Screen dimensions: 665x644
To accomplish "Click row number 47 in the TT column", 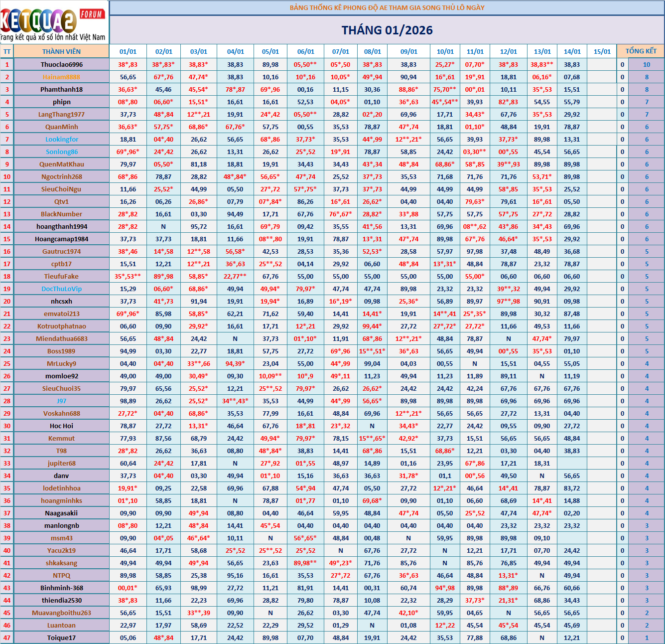I will (7, 638).
